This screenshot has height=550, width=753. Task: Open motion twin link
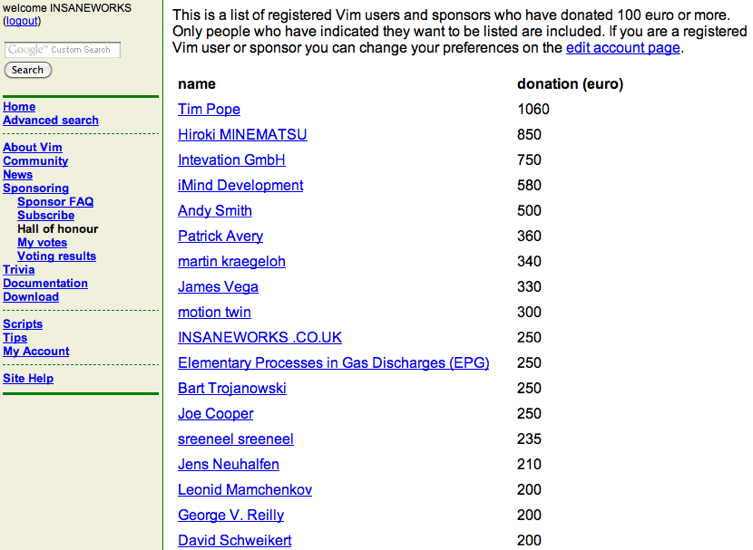[x=214, y=312]
